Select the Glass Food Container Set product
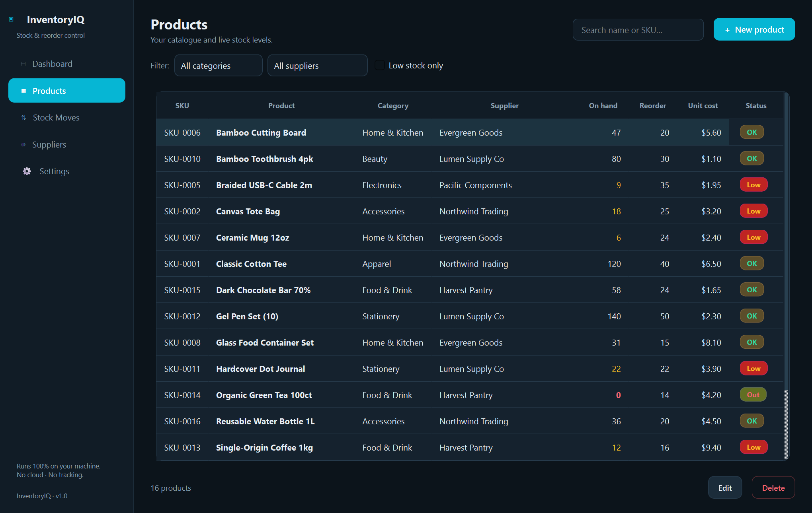The image size is (812, 513). [x=265, y=343]
